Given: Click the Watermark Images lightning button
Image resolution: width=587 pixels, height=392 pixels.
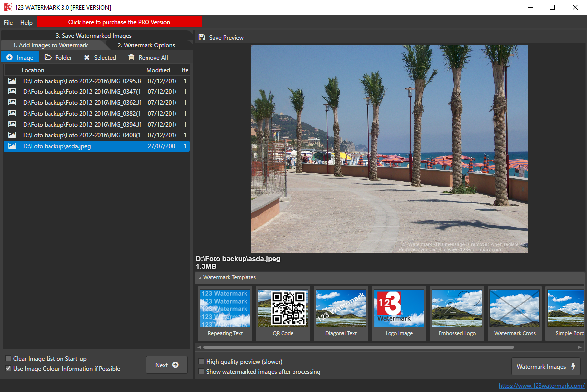Looking at the screenshot, I should click(x=545, y=366).
